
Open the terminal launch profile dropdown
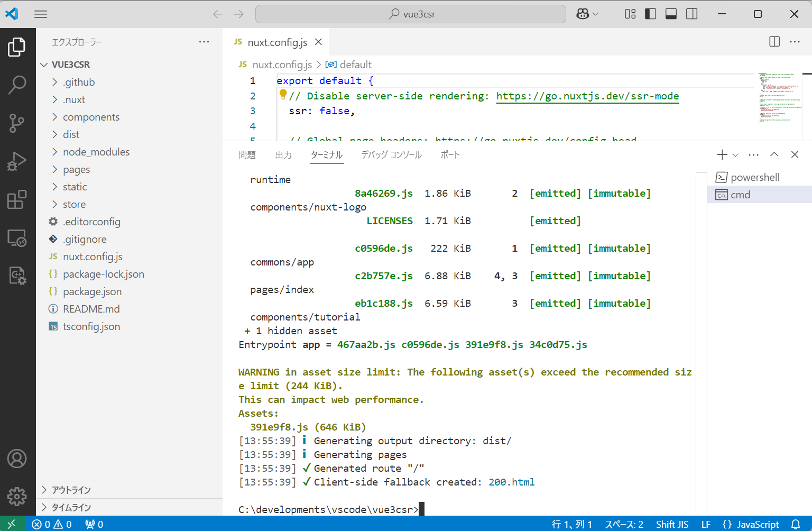coord(735,154)
